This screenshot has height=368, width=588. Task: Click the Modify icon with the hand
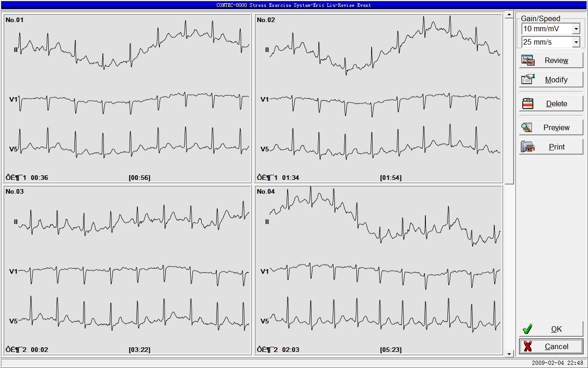click(528, 80)
